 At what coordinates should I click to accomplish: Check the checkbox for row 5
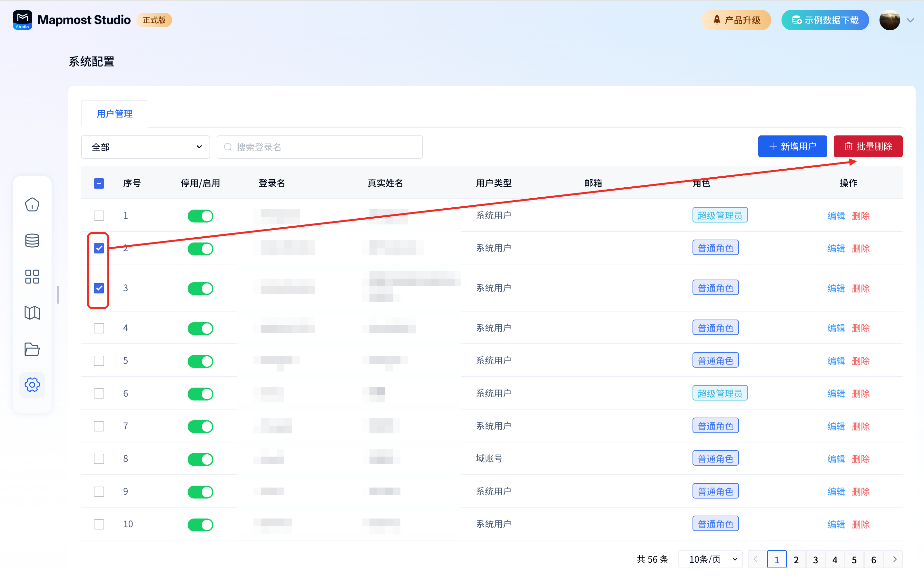tap(99, 361)
